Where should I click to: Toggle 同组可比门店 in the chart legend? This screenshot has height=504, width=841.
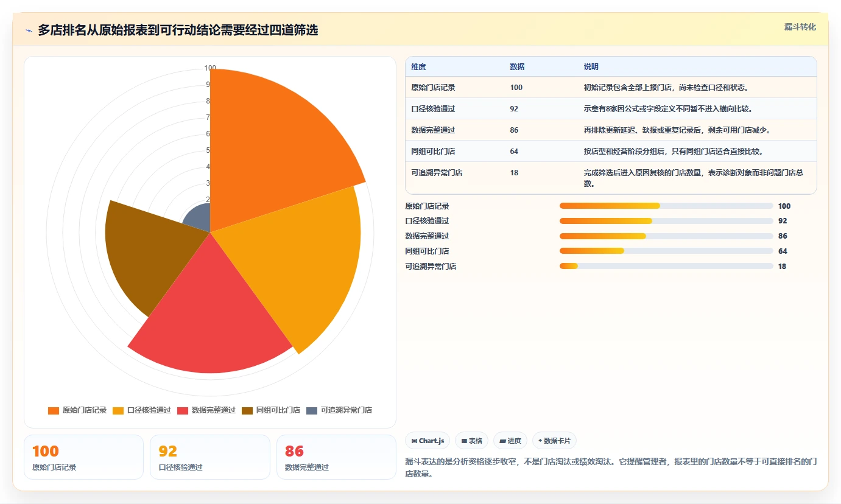coord(271,410)
